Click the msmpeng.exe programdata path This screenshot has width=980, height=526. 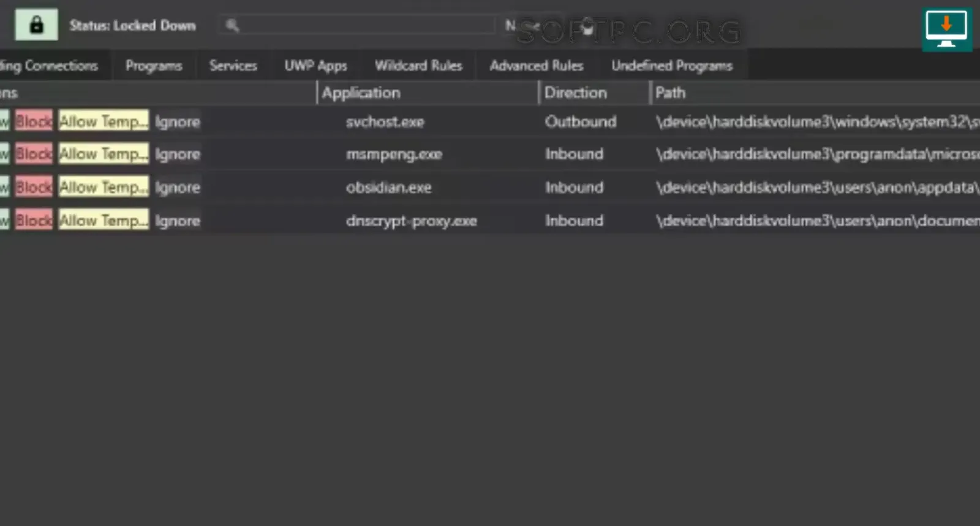click(x=818, y=154)
